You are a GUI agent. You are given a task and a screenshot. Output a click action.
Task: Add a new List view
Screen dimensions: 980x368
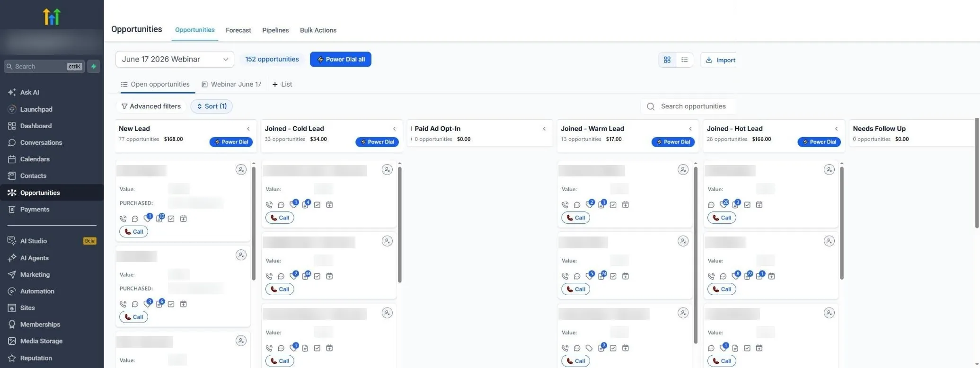click(282, 84)
